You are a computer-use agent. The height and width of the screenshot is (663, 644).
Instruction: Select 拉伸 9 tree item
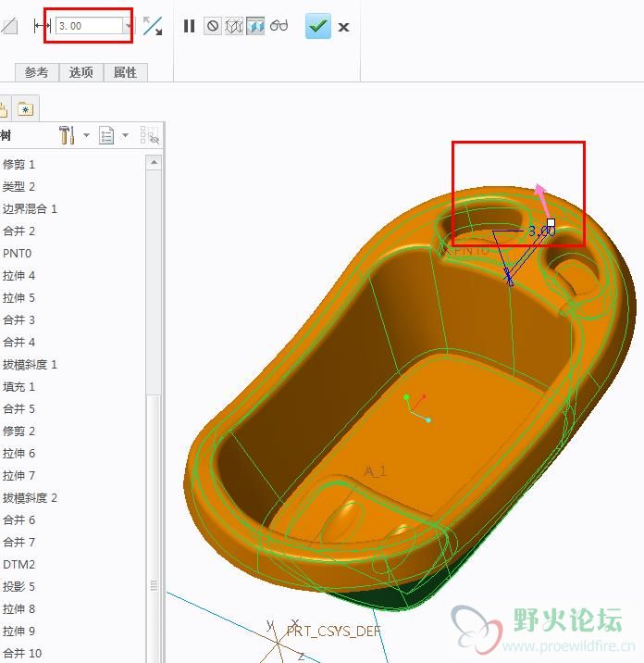coord(19,632)
